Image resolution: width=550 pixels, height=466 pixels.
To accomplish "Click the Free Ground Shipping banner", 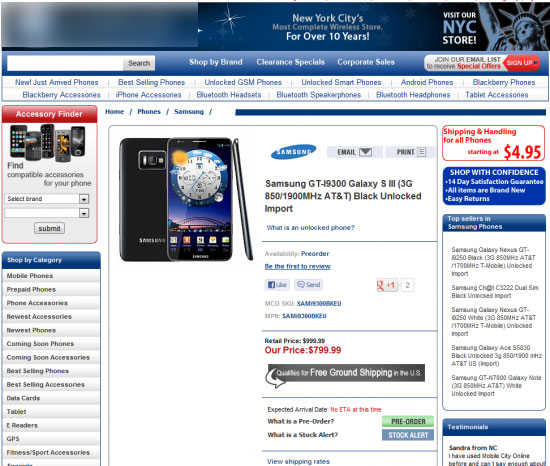I will pos(345,375).
